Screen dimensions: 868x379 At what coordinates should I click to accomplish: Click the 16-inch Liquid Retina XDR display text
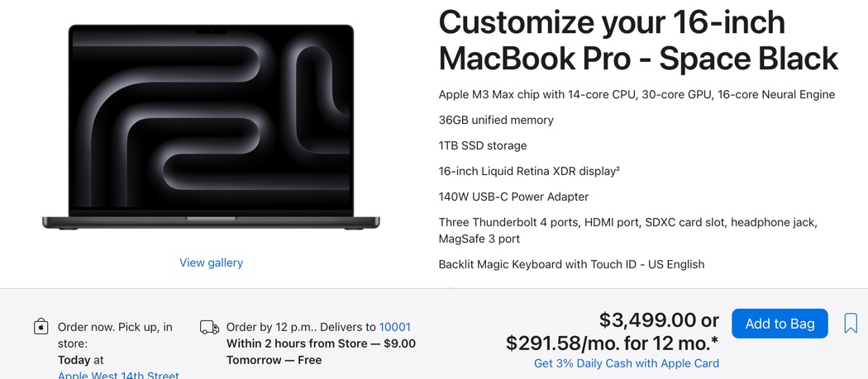point(529,171)
